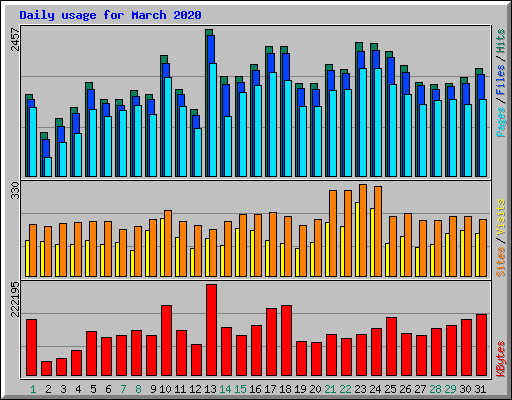Click day label 9 on the x-axis
Screen dimensions: 512x400
[153, 389]
